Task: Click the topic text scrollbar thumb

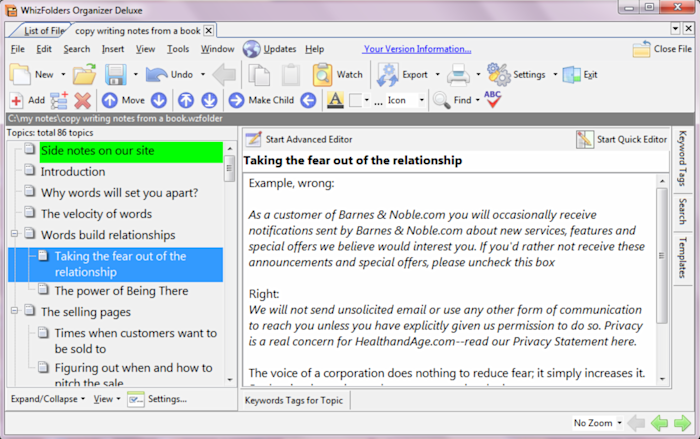Action: 662,256
